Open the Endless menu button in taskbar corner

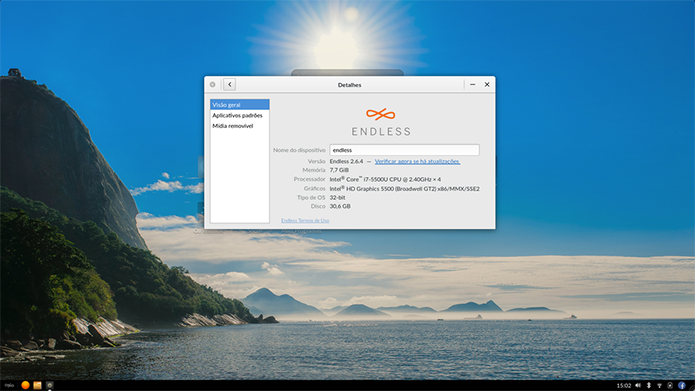click(9, 385)
